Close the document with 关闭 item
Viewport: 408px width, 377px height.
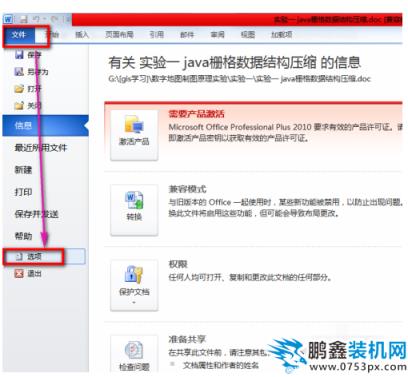[x=28, y=106]
